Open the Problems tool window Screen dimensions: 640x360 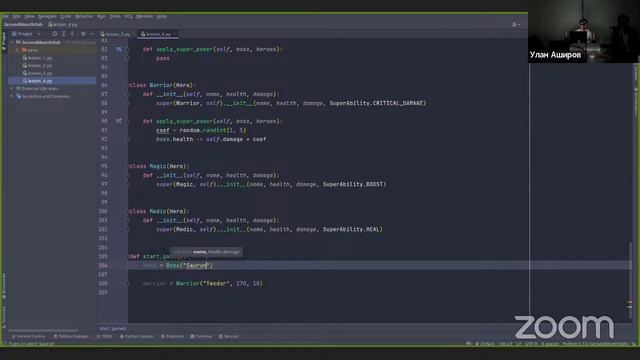point(172,337)
